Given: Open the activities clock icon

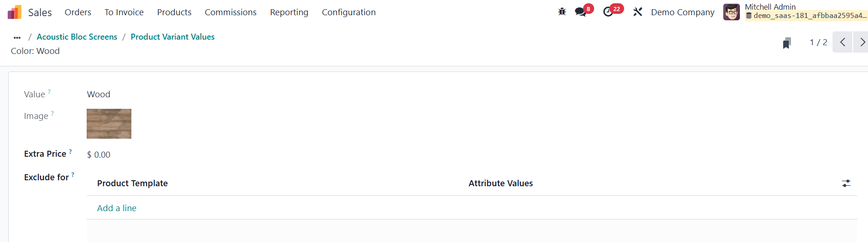Looking at the screenshot, I should click(x=608, y=12).
